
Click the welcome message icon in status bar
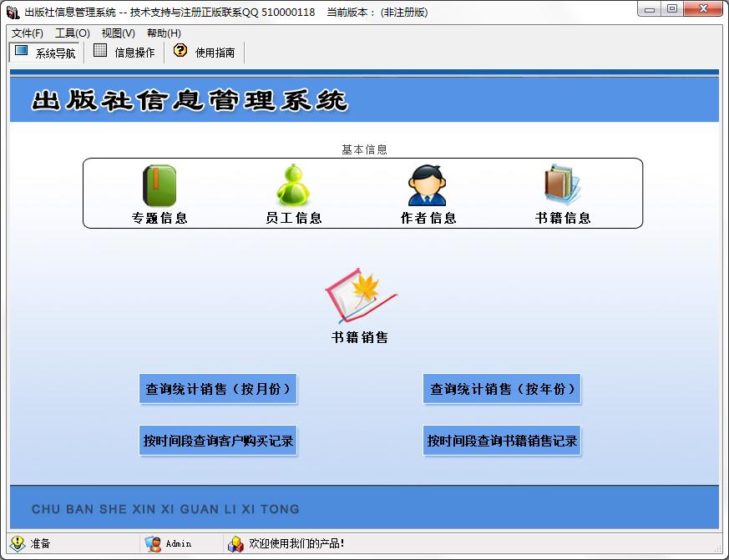pyautogui.click(x=235, y=543)
